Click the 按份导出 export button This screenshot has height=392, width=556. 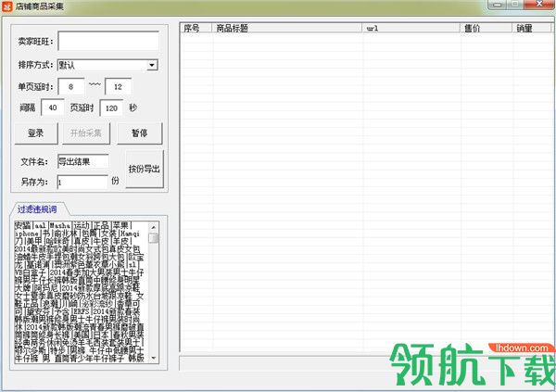(x=145, y=169)
